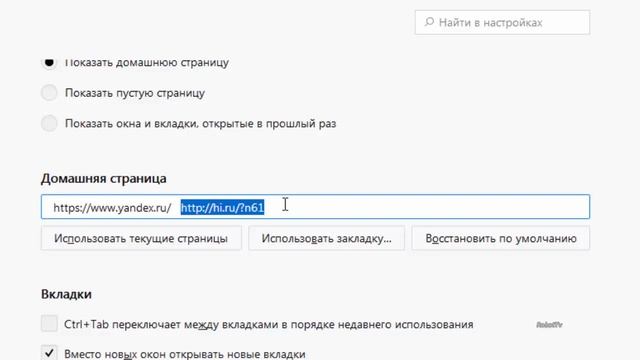This screenshot has height=360, width=640.
Task: Click the Вкладки section heading
Action: pos(66,294)
